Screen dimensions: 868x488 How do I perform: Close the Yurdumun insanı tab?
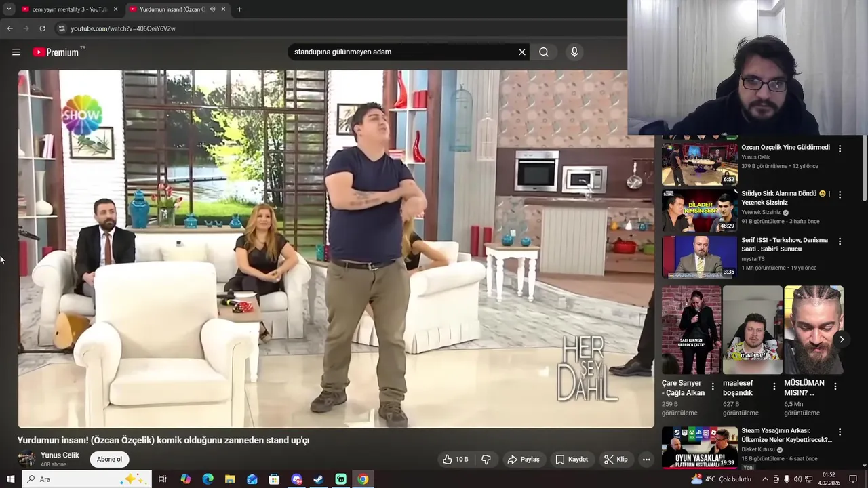(x=223, y=9)
